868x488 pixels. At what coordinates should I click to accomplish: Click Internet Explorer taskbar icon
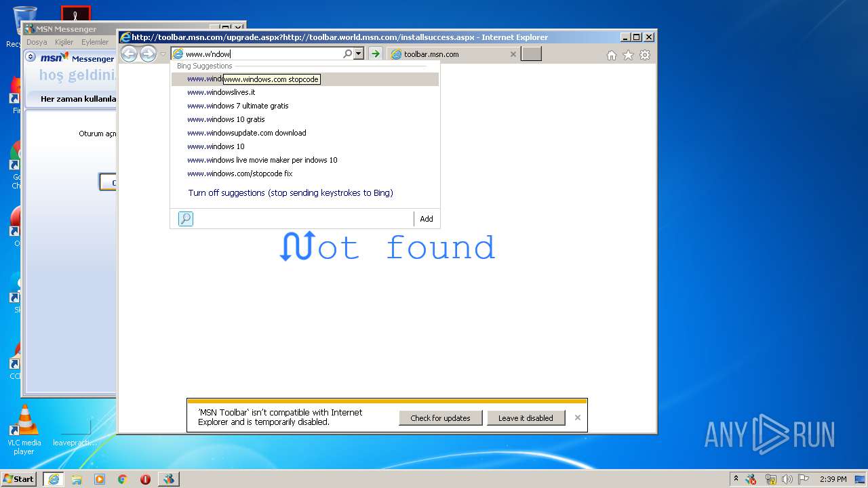(54, 479)
